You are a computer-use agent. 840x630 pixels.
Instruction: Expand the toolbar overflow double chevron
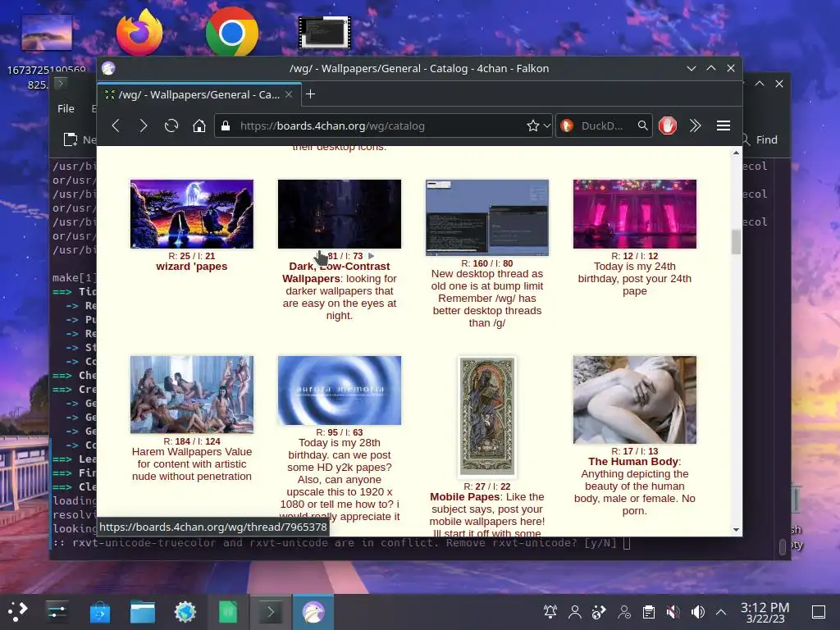tap(696, 126)
